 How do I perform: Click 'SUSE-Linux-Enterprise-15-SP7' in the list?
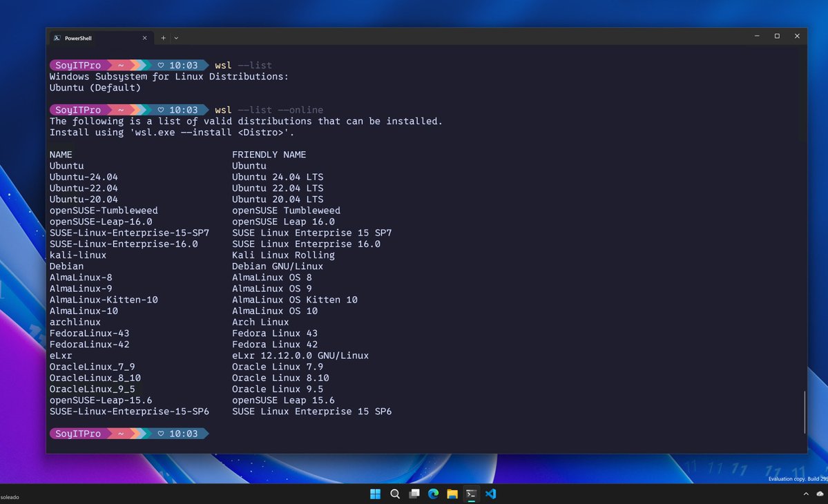point(129,233)
